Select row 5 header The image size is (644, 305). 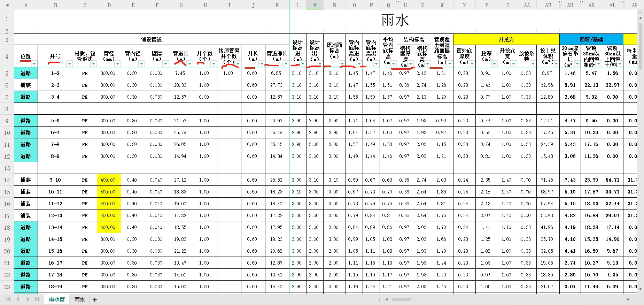tap(7, 73)
